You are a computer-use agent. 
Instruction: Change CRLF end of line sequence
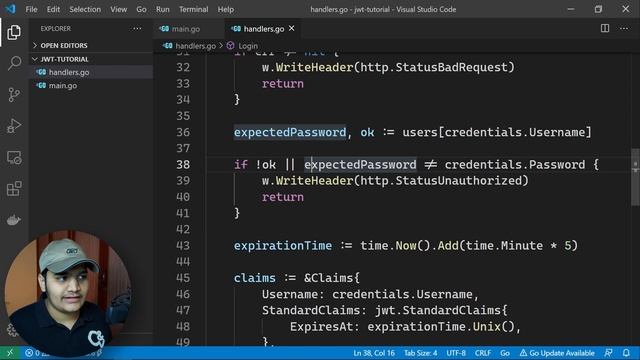point(483,353)
